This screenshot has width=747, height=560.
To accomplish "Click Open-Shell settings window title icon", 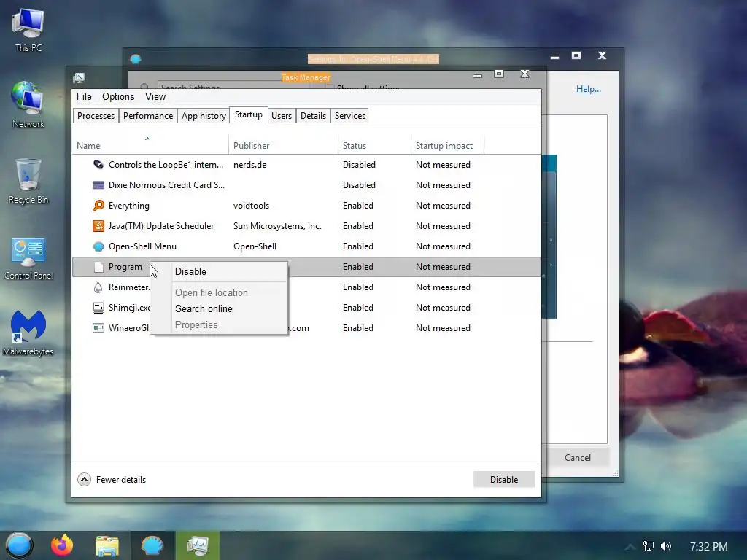I will tap(136, 59).
